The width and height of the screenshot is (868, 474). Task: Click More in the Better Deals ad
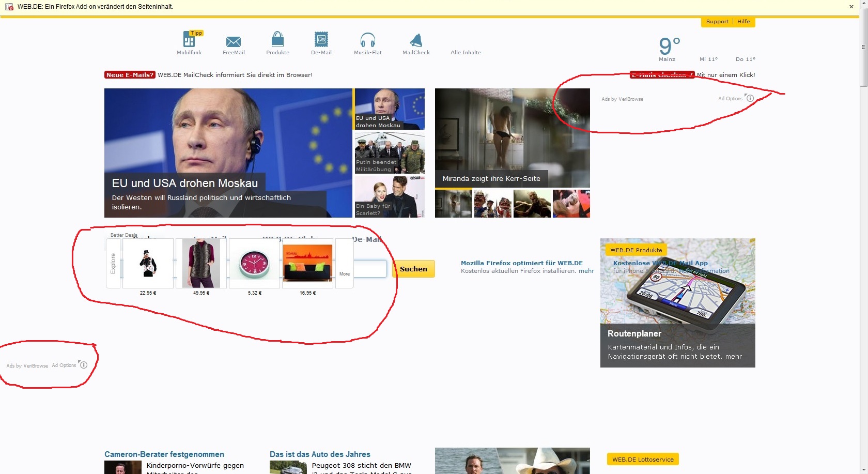pos(345,263)
